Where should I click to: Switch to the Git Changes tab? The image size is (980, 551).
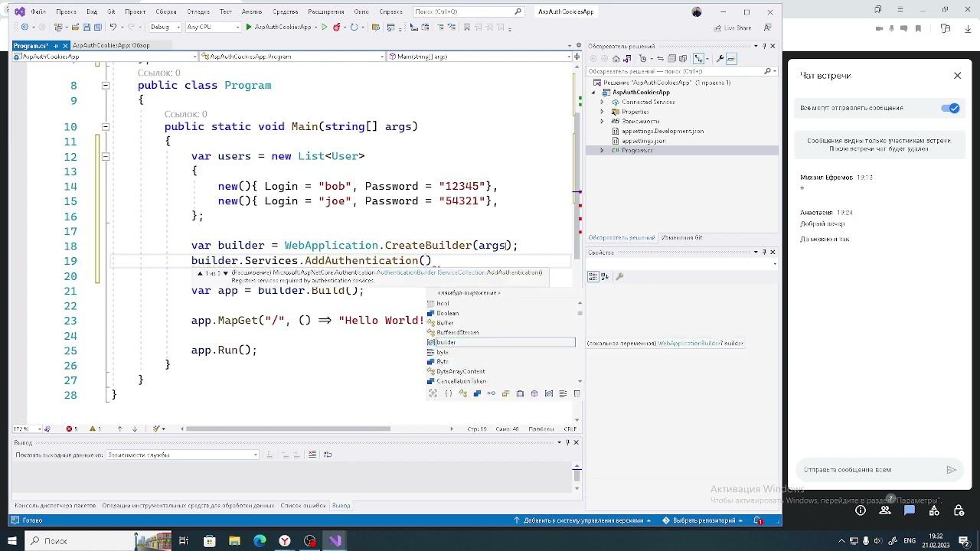click(x=681, y=238)
